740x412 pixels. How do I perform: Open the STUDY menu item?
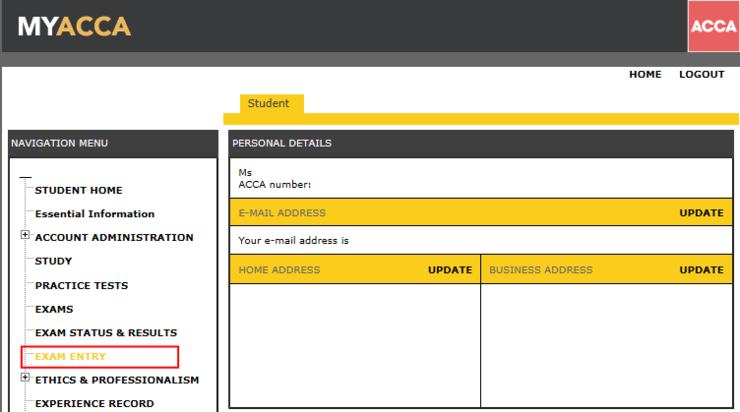[53, 261]
